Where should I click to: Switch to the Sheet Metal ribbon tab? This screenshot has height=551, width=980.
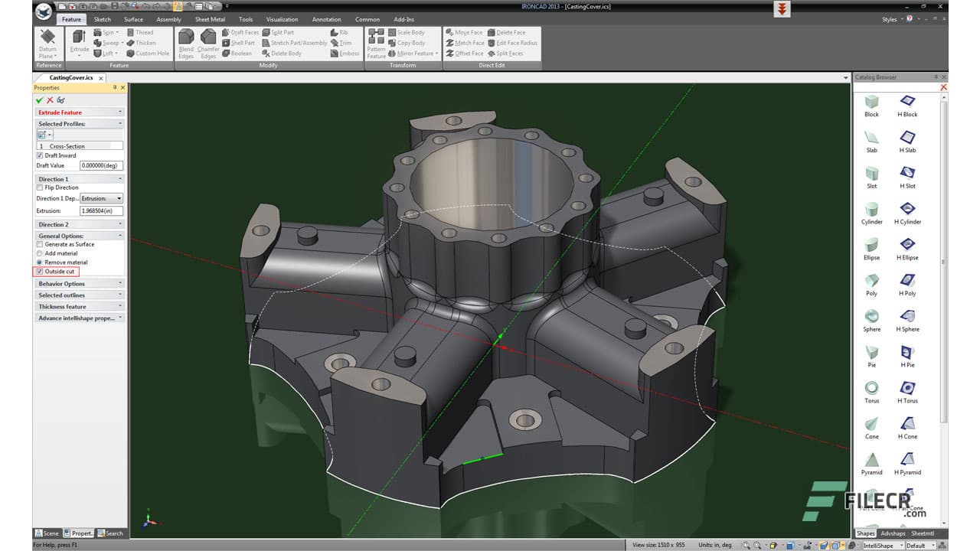tap(210, 19)
